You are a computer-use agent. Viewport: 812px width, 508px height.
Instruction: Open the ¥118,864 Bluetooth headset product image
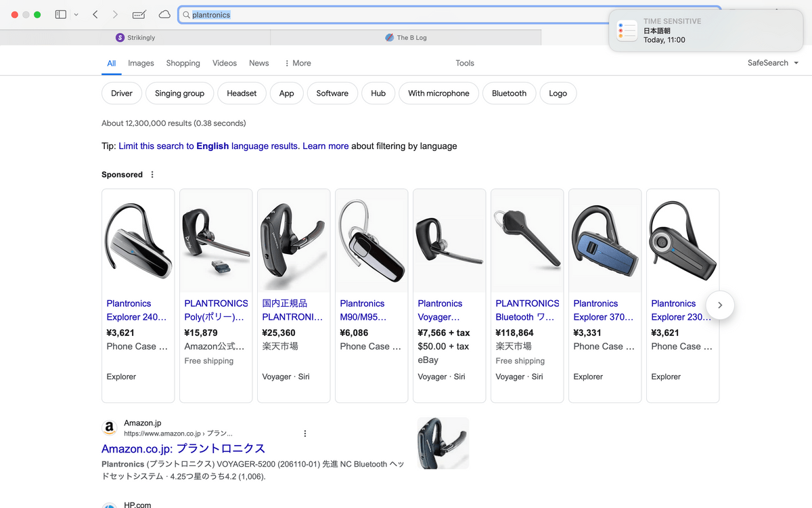click(x=527, y=241)
